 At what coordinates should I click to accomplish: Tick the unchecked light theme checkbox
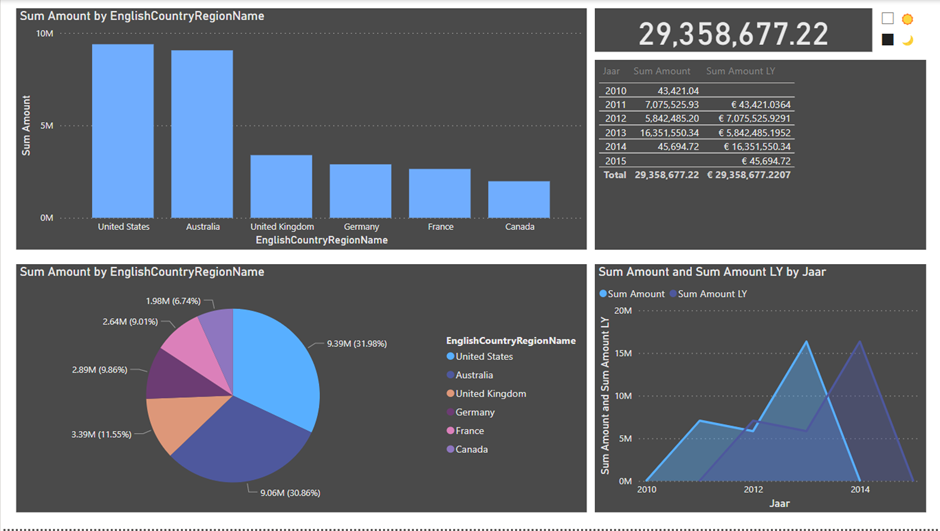887,19
